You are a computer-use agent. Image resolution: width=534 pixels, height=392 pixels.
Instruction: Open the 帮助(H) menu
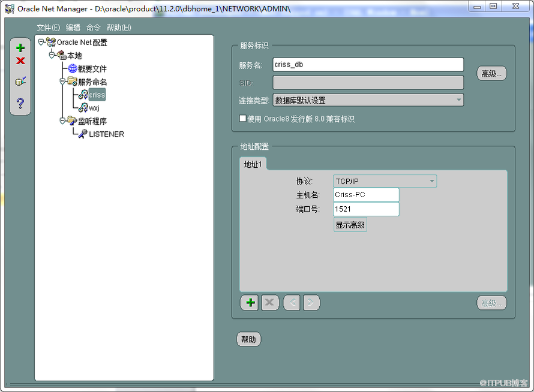click(119, 28)
